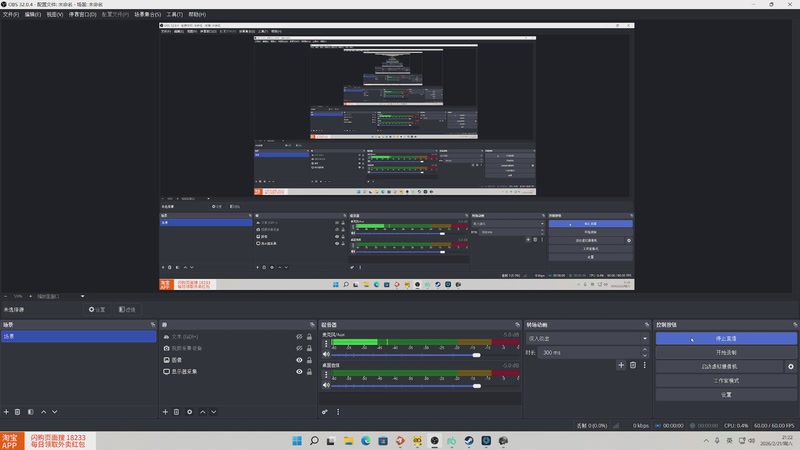Viewport: 800px width, 450px height.
Task: Mute the 麦克风/Aux speaker icon
Action: click(327, 355)
